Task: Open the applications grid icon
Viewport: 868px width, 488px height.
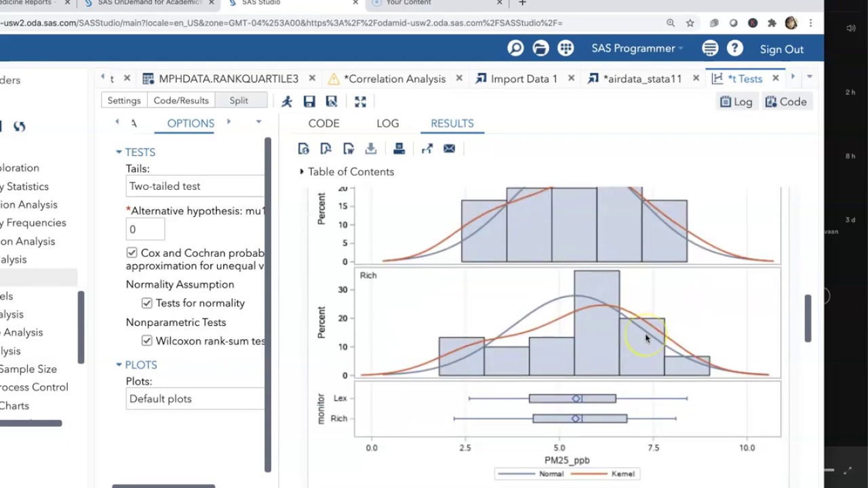Action: (566, 48)
